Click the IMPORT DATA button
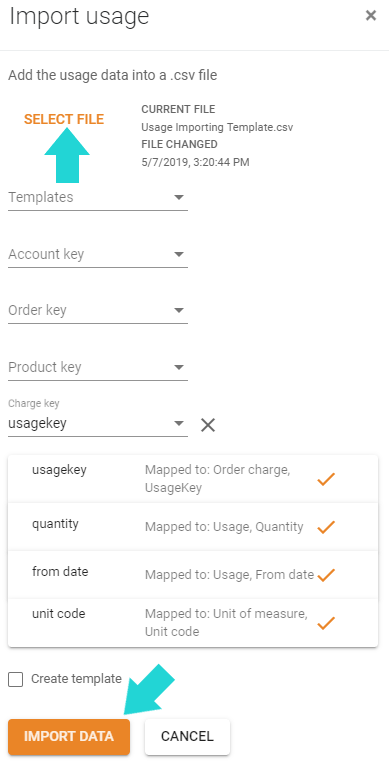 pyautogui.click(x=69, y=736)
